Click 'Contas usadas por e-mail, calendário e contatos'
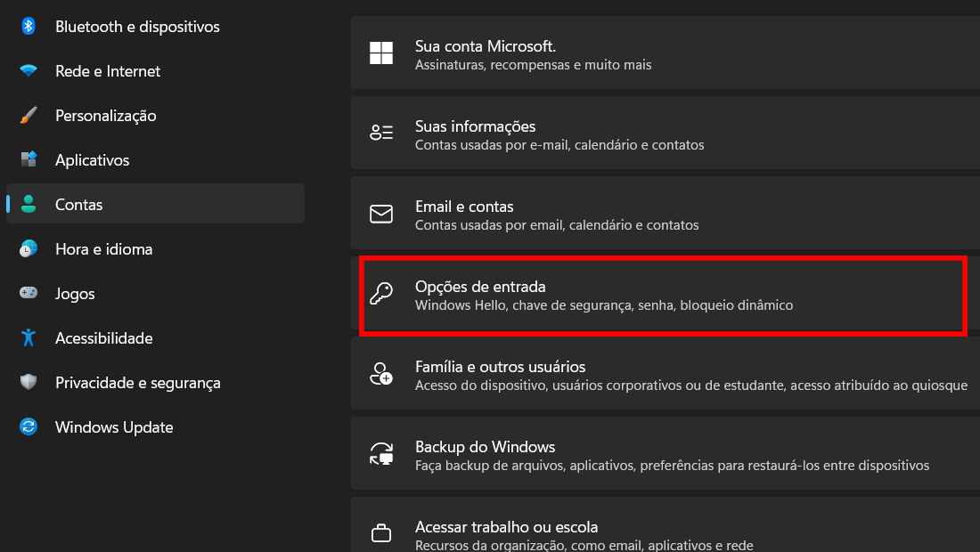Screen dimensions: 980x552 (559, 145)
